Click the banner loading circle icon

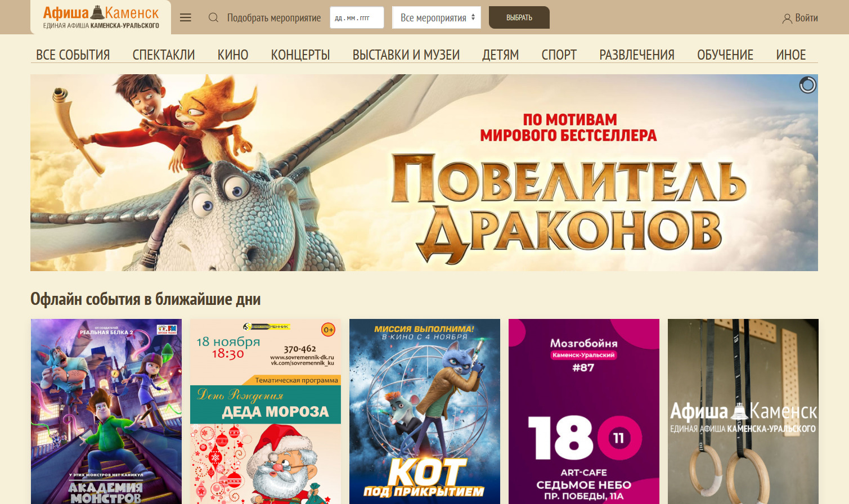(807, 85)
